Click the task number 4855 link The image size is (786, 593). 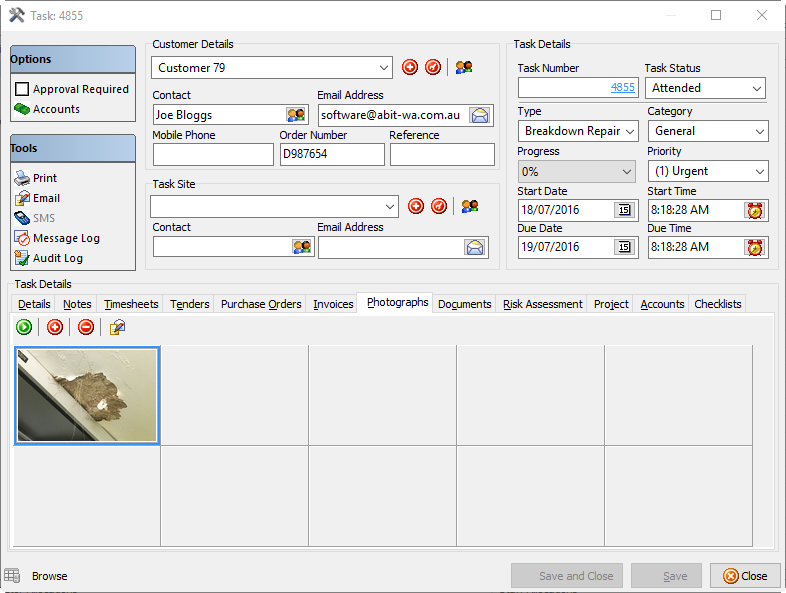(x=622, y=88)
